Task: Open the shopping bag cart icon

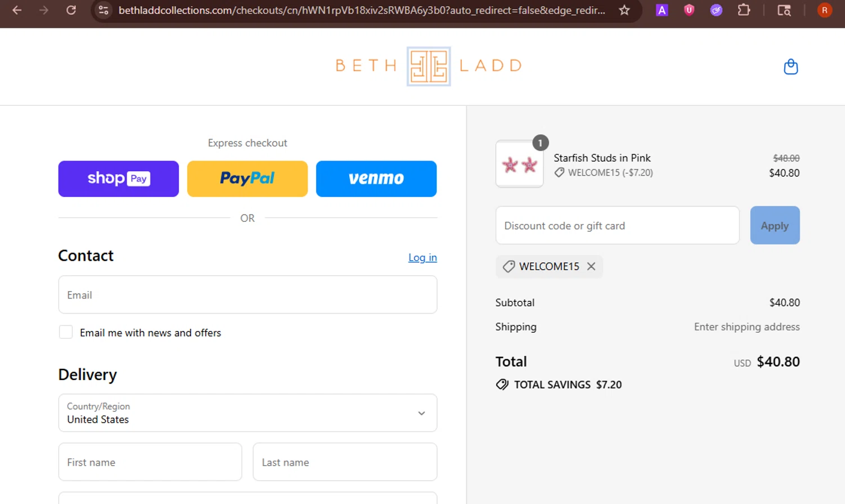Action: 791,66
